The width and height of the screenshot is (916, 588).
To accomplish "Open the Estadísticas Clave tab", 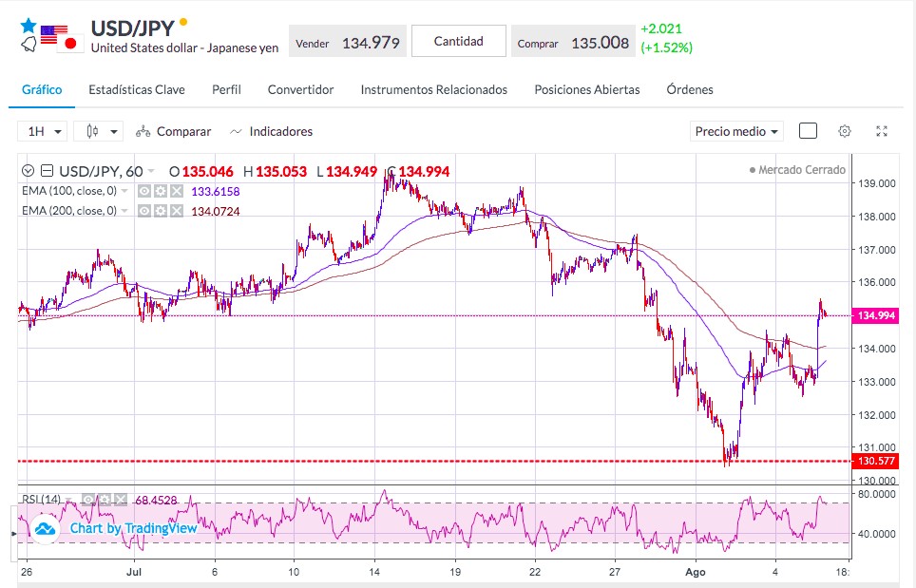I will point(137,89).
